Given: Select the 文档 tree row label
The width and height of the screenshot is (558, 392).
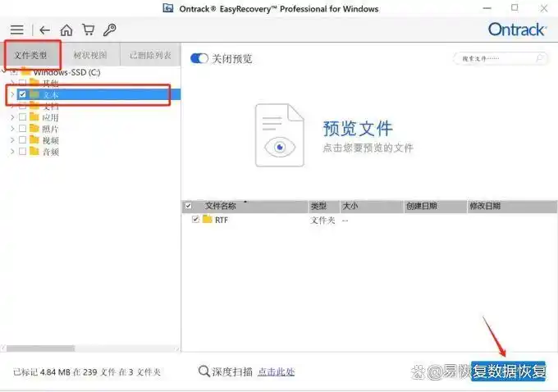Looking at the screenshot, I should pos(51,106).
